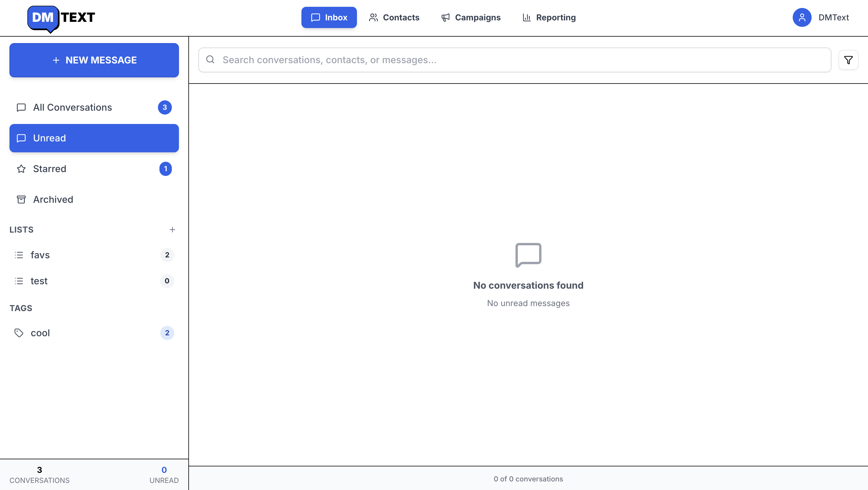Switch to Campaigns section

pyautogui.click(x=471, y=17)
